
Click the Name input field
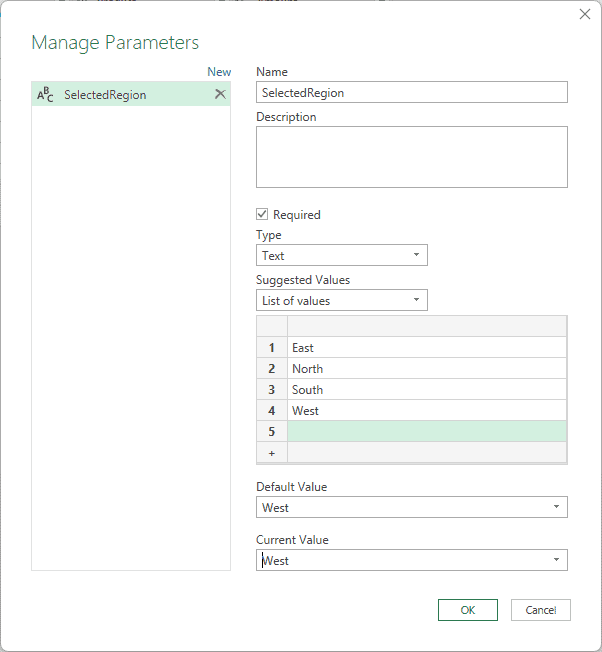[x=412, y=92]
